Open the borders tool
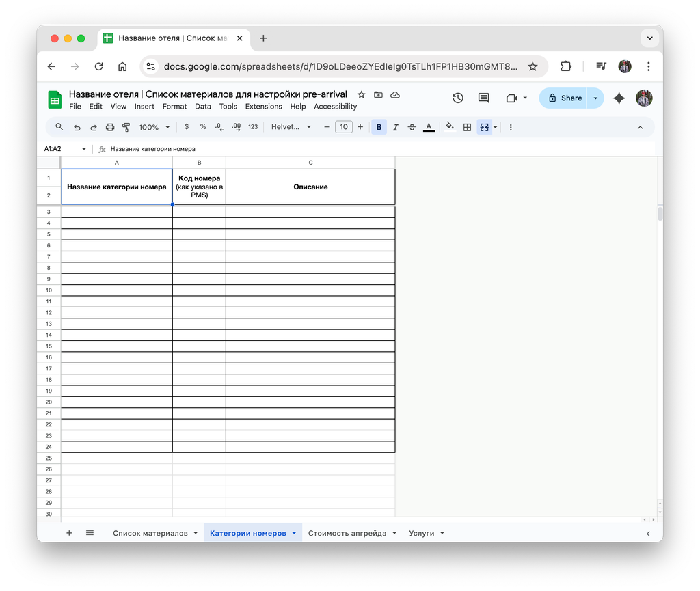The height and width of the screenshot is (591, 700). pyautogui.click(x=467, y=128)
